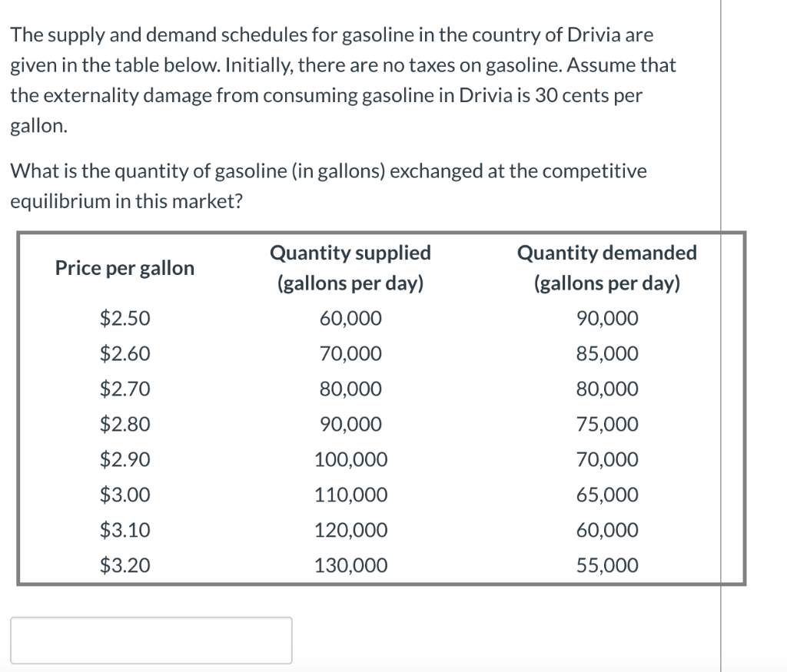787x672 pixels.
Task: Select the $2.50 price row
Action: point(125,318)
